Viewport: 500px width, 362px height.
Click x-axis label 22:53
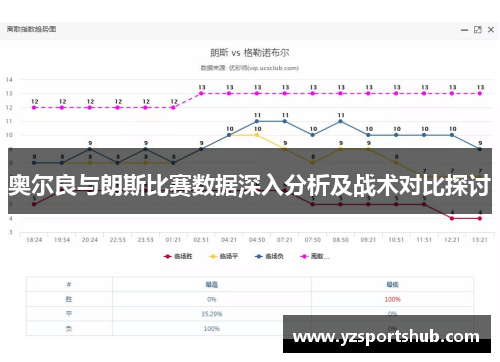118,240
